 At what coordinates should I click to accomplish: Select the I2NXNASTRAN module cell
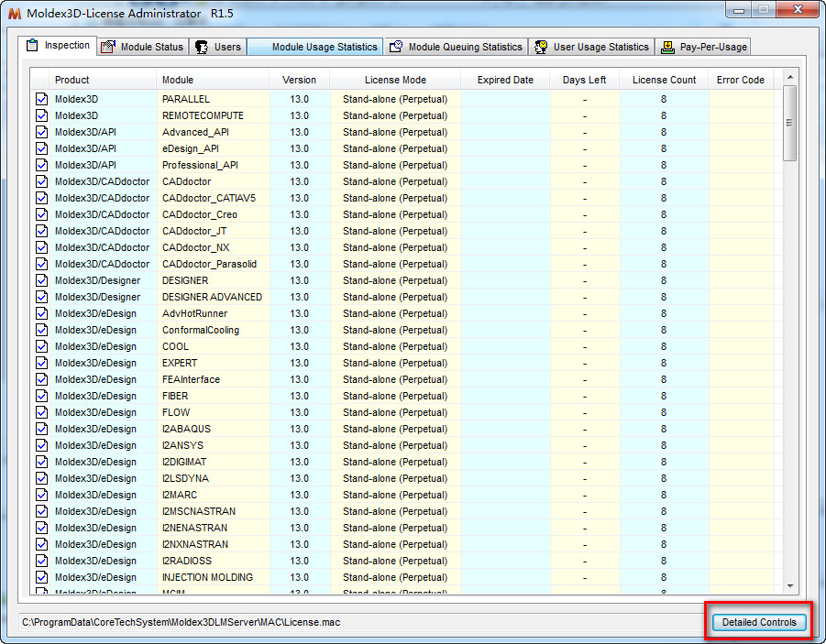click(x=213, y=544)
